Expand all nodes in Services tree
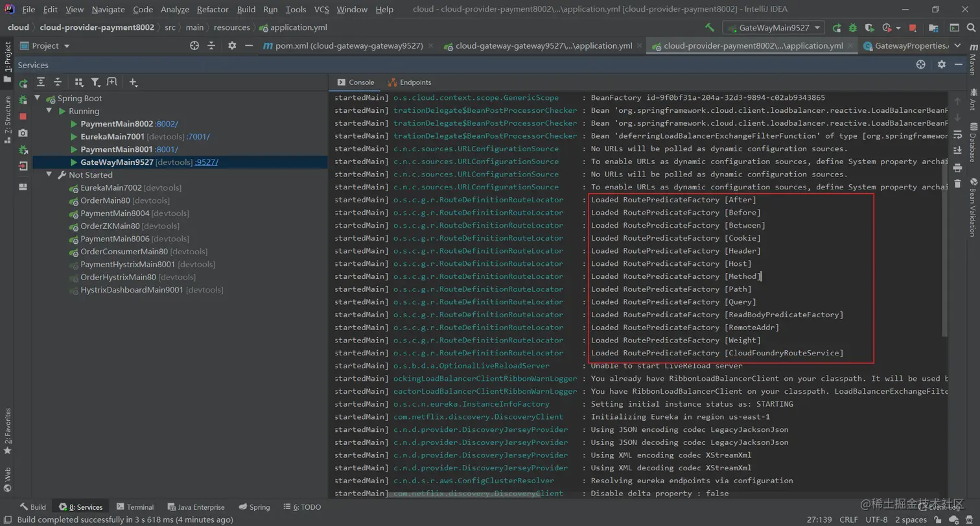 coord(41,82)
